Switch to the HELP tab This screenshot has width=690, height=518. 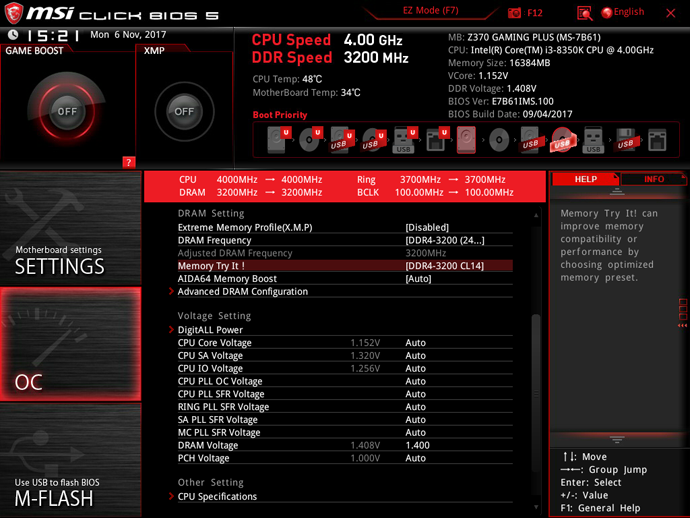(x=586, y=179)
